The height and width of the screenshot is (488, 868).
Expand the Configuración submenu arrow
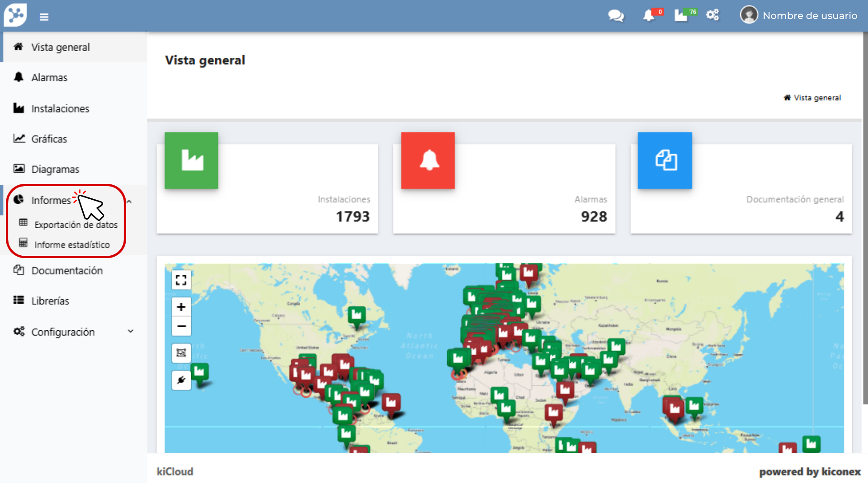[x=131, y=331]
